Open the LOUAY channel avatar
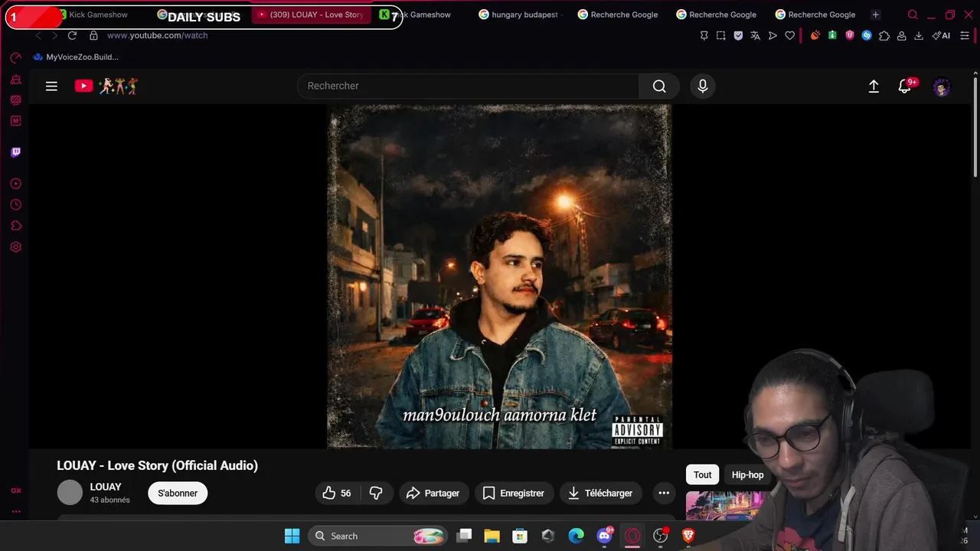This screenshot has height=551, width=980. click(x=70, y=493)
